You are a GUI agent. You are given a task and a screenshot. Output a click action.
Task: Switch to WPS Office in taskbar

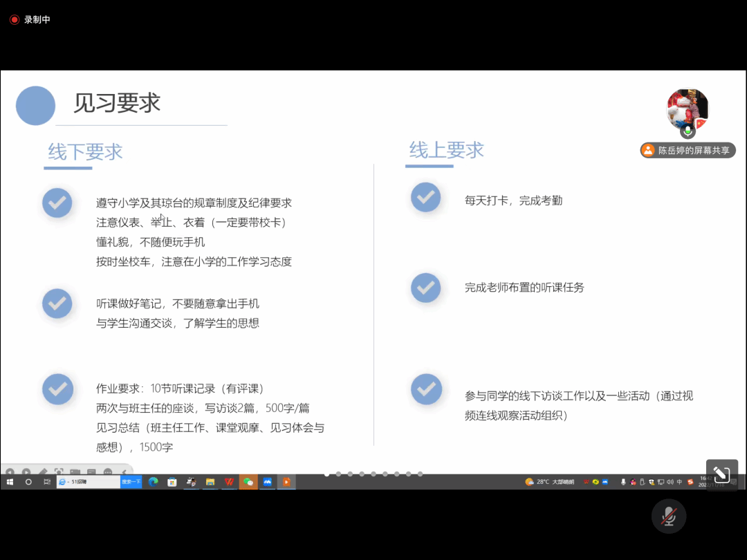[x=229, y=482]
